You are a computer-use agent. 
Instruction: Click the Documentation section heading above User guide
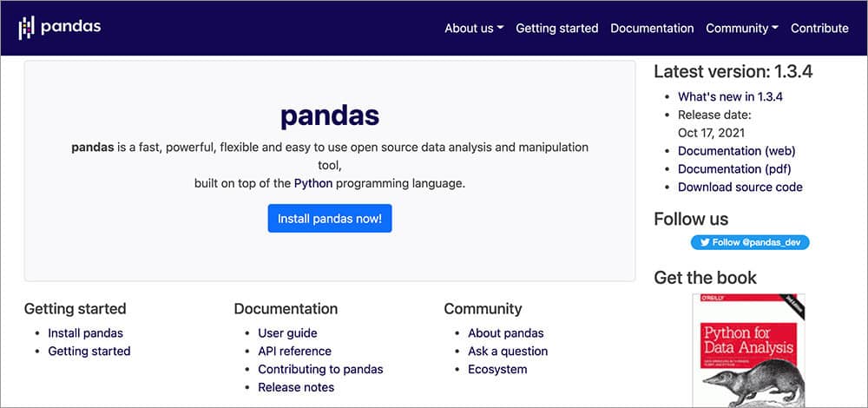point(286,308)
